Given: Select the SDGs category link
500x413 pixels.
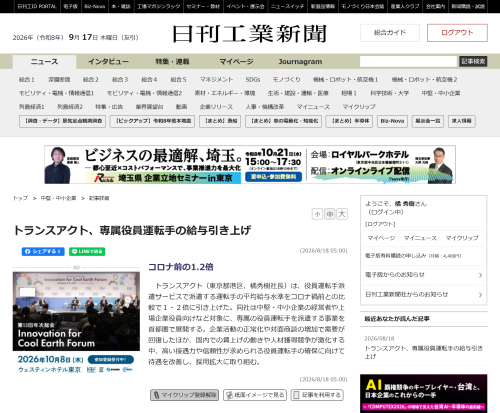Looking at the screenshot, I should [x=253, y=80].
